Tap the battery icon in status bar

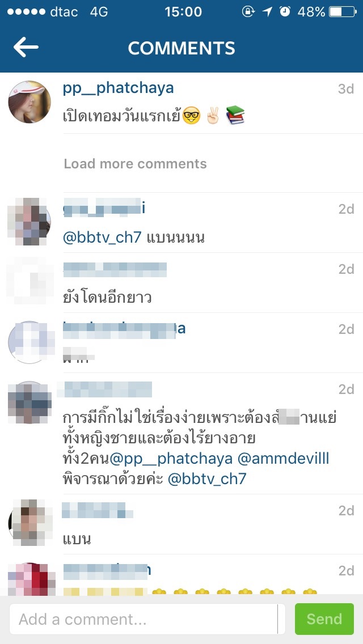[343, 12]
